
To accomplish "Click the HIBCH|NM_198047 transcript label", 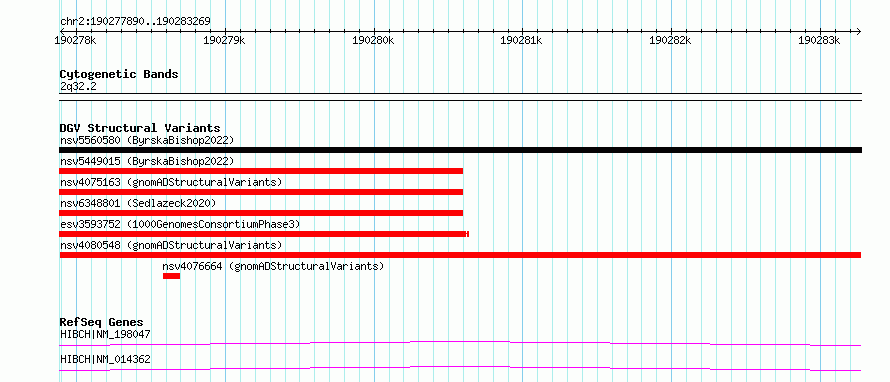I will [x=105, y=334].
